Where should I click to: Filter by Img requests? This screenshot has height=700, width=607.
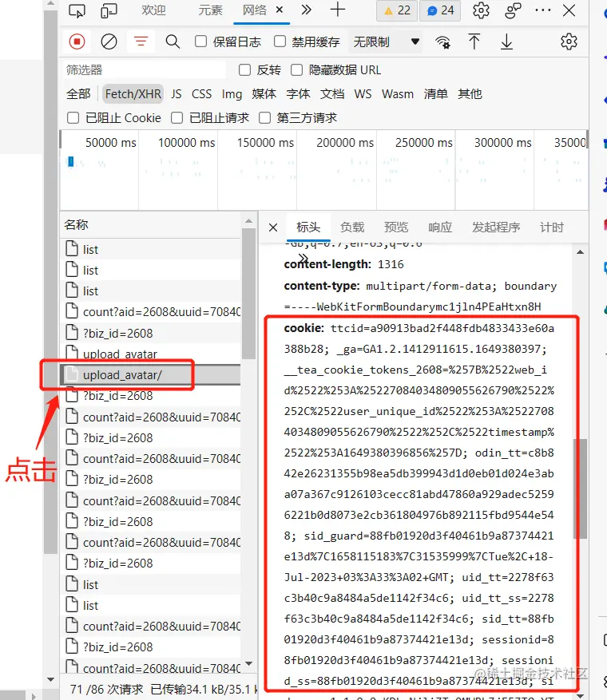tap(232, 93)
